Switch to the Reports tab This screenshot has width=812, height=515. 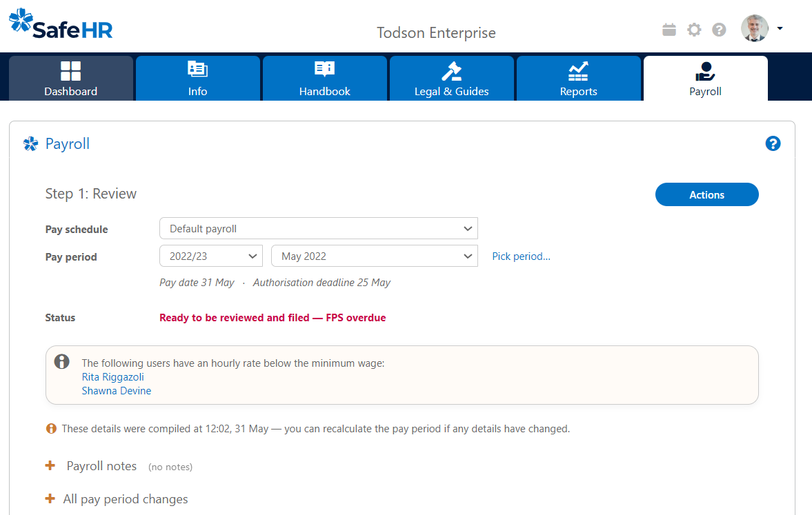(x=578, y=78)
